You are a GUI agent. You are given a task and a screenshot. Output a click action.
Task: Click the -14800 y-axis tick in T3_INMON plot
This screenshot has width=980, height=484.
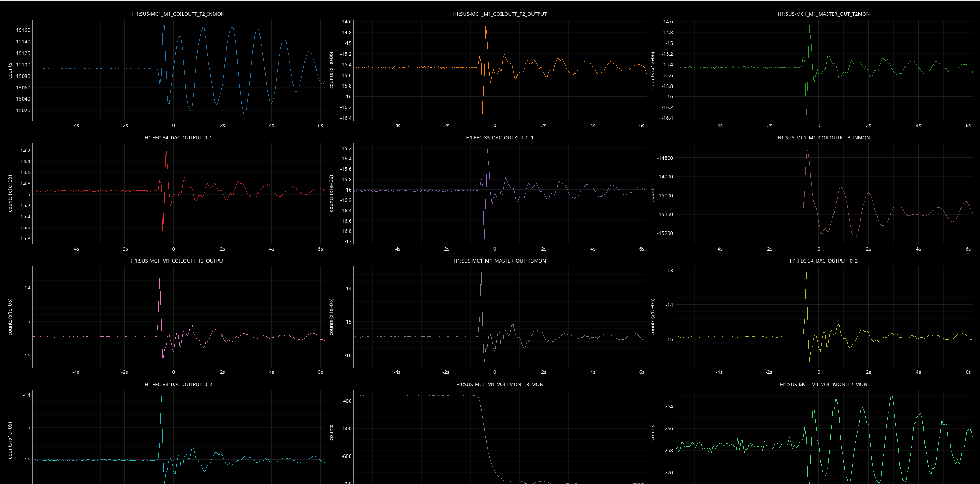coord(665,158)
